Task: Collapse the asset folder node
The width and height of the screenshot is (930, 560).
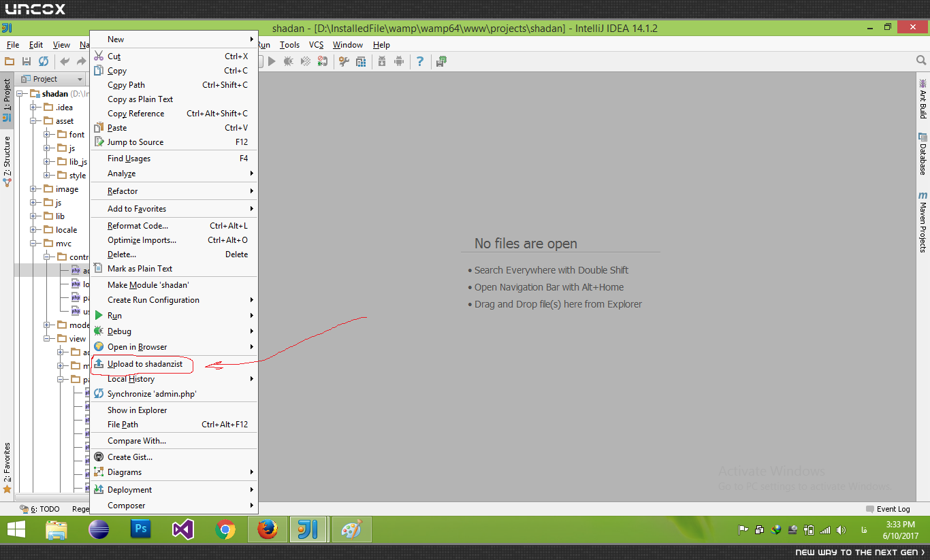Action: coord(33,121)
